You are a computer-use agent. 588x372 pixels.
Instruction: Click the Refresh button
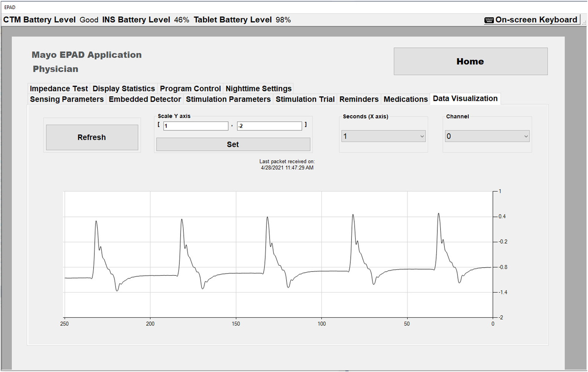coord(92,137)
